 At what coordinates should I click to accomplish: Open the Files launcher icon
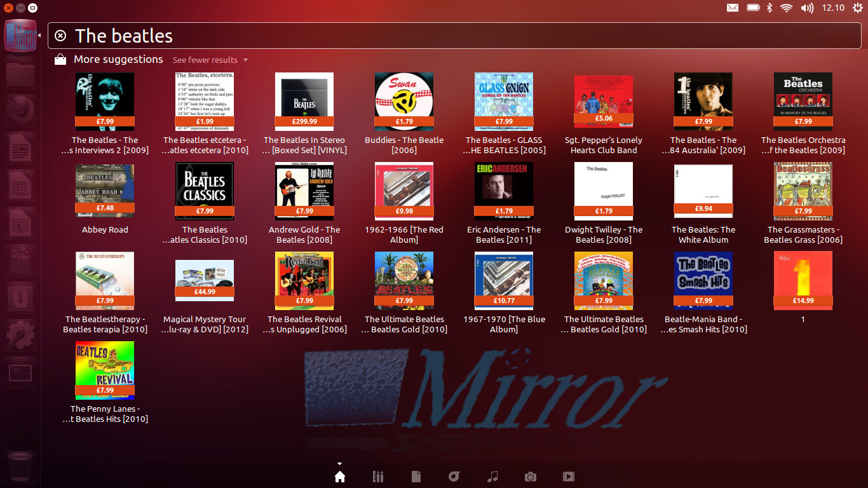tap(20, 74)
